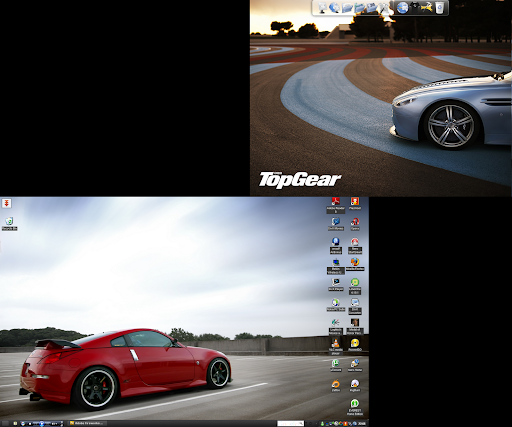
Task: Launch the Nero Home desktop shortcut
Action: 355,365
